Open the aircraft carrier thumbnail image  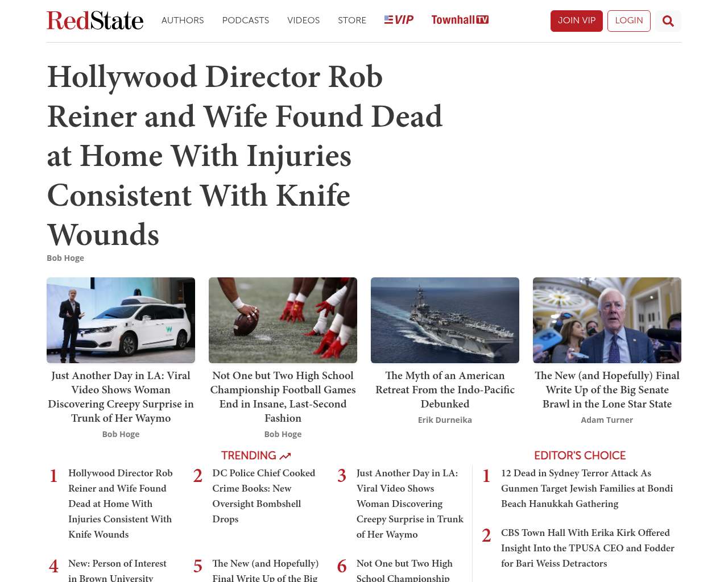[445, 320]
